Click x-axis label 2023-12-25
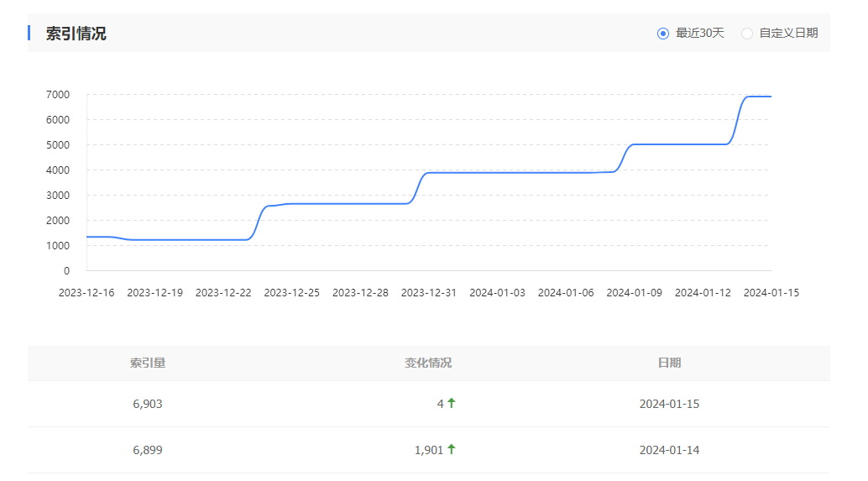This screenshot has height=481, width=868. pos(292,293)
